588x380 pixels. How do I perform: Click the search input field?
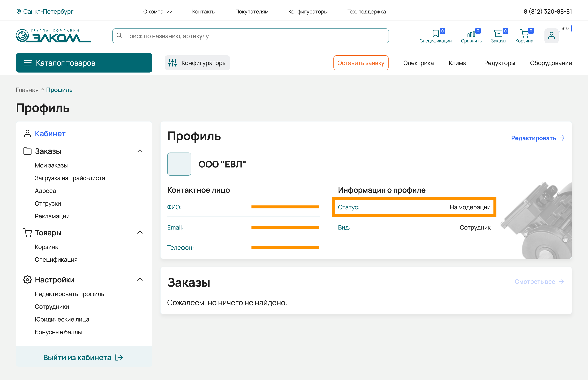pos(250,36)
